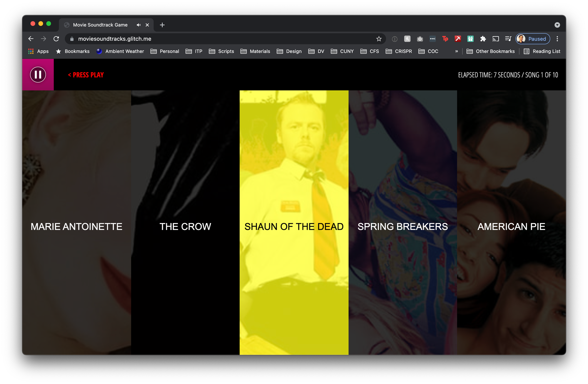Screen dimensions: 588x384
Task: Open the COC bookmarks folder
Action: click(x=428, y=51)
